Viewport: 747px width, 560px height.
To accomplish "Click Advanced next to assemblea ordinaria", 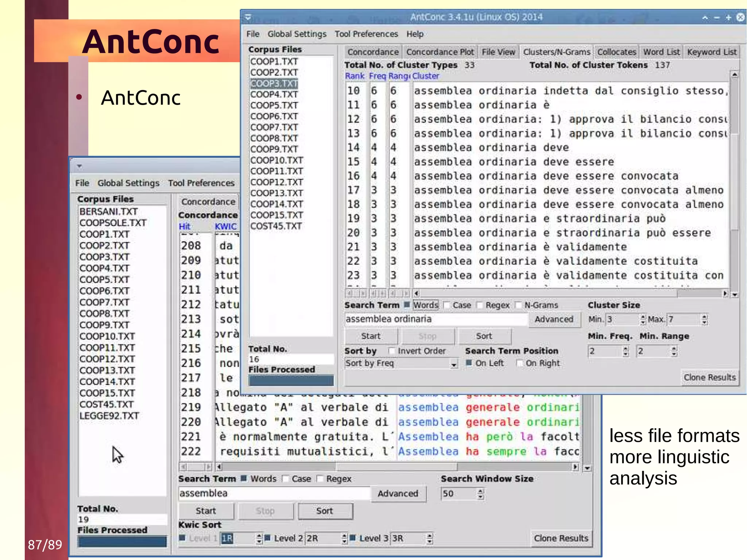I will pos(554,319).
